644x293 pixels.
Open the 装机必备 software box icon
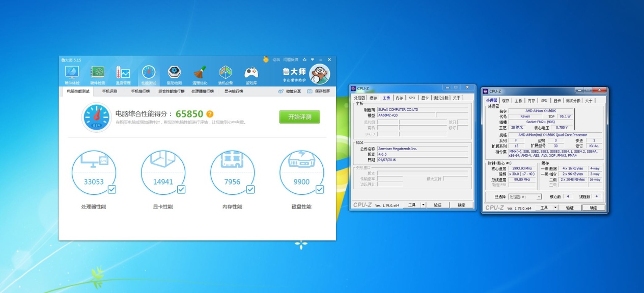coord(226,75)
